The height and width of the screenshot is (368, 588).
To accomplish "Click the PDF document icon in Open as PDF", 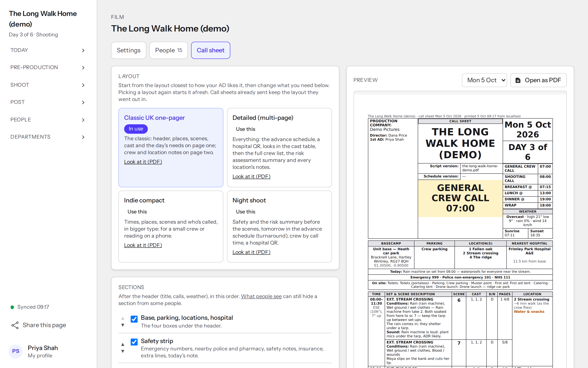I will point(518,80).
